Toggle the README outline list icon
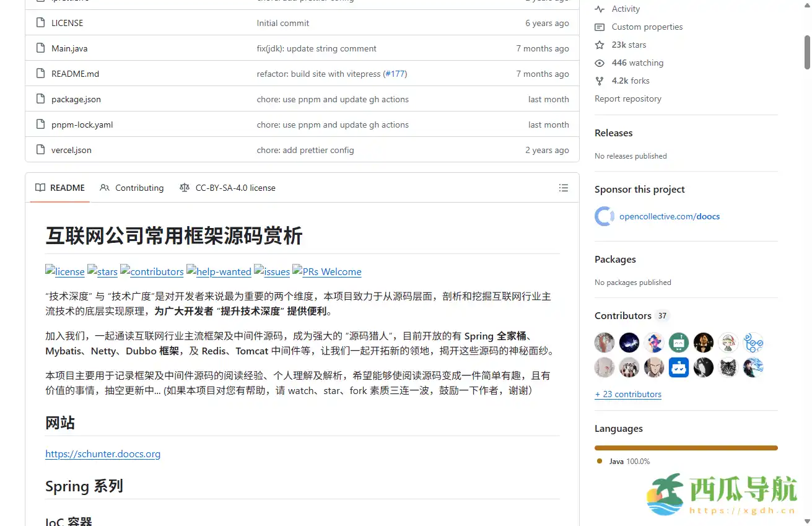This screenshot has height=526, width=812. click(564, 188)
